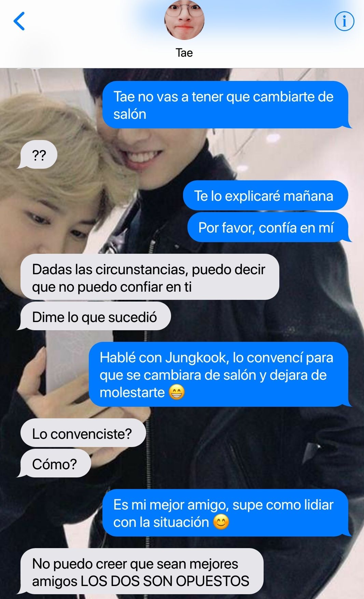This screenshot has height=599, width=364.
Task: Tap the 'Lo convenciste?' message
Action: (83, 433)
